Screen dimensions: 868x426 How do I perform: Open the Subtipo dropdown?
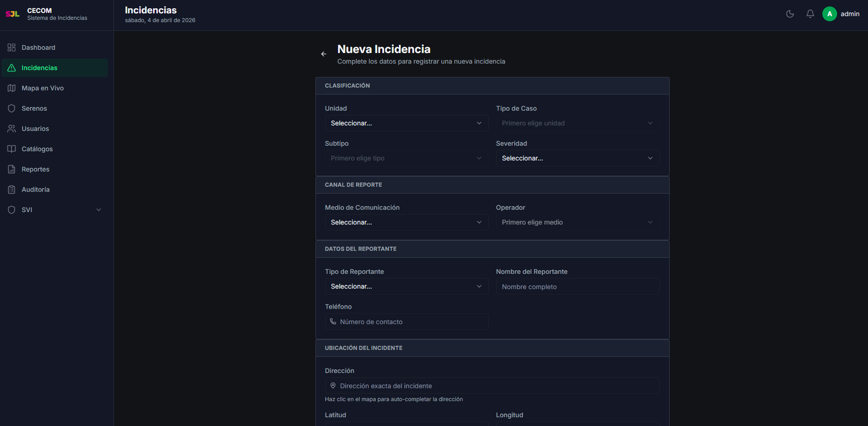pyautogui.click(x=407, y=158)
